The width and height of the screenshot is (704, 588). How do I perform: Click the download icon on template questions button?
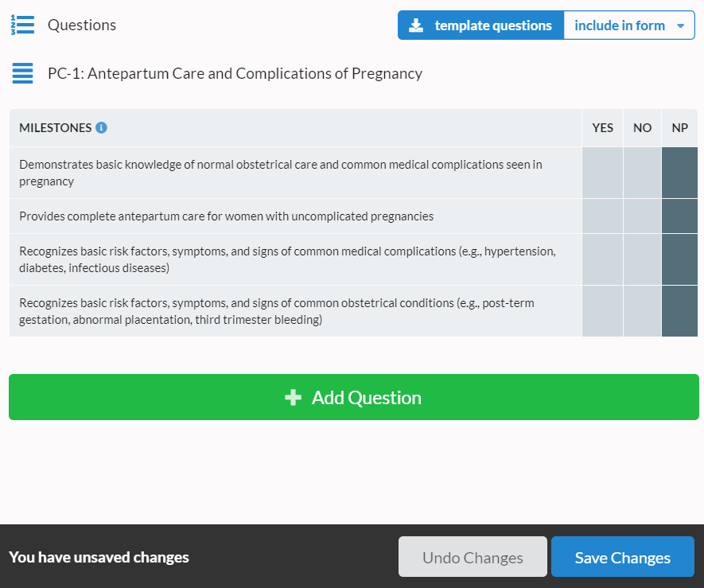click(416, 25)
